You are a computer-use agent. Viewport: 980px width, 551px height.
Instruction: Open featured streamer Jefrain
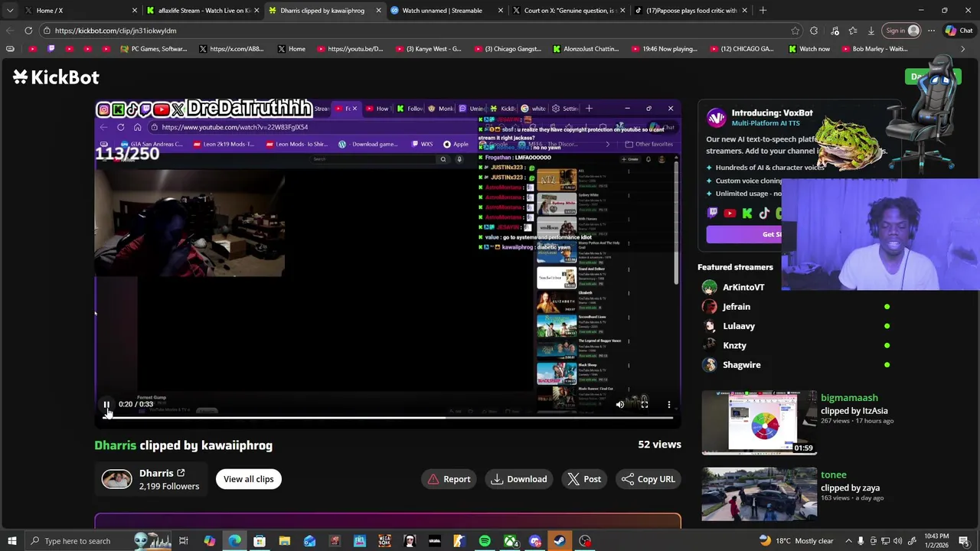tap(737, 307)
